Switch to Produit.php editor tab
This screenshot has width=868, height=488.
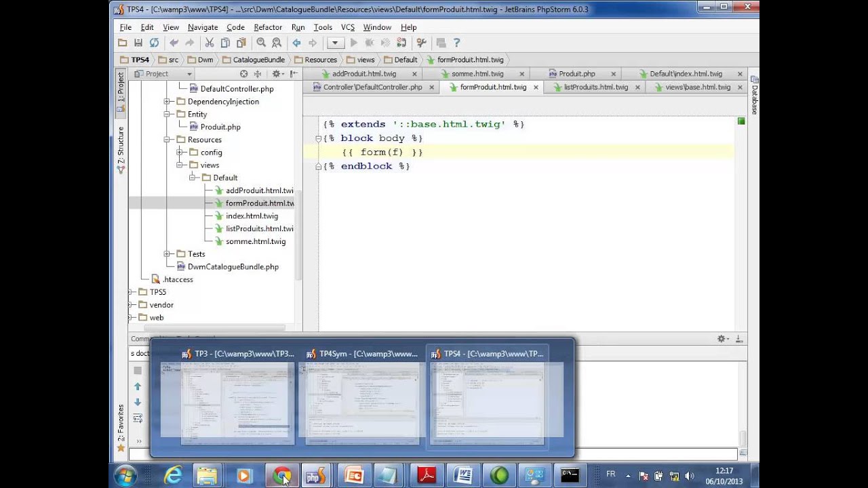coord(576,74)
